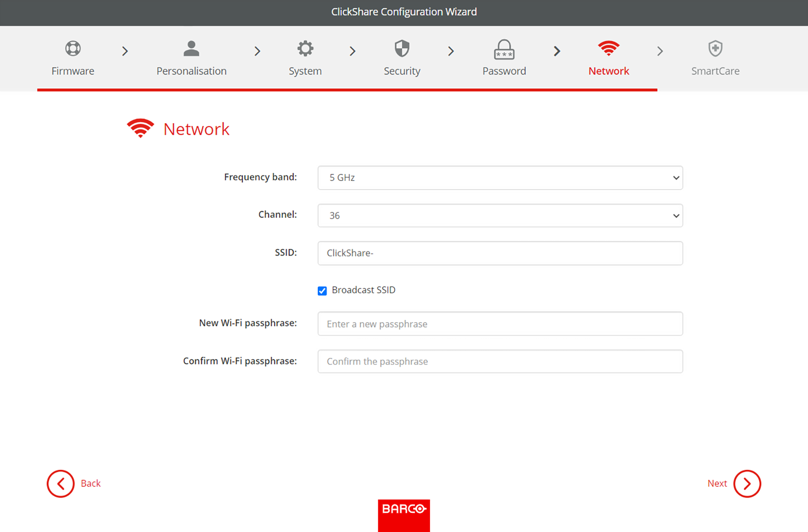This screenshot has width=808, height=532.
Task: Click the chevron after the Password step
Action: tap(557, 51)
